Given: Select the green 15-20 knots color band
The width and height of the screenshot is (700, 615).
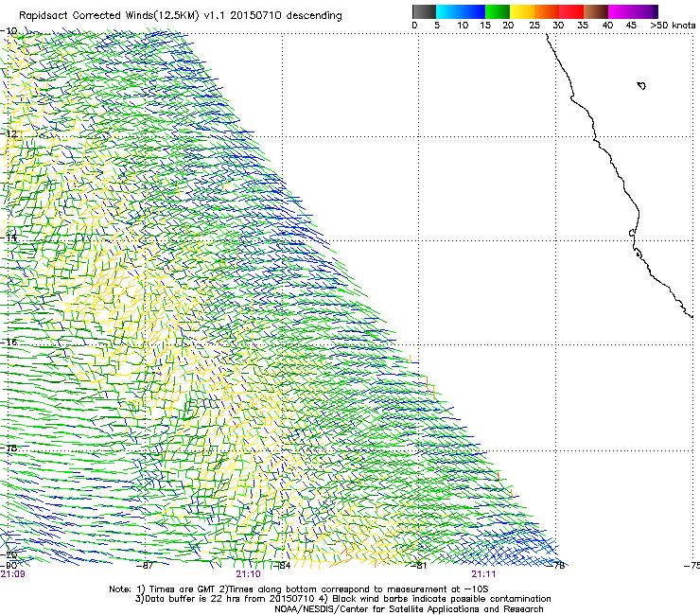Looking at the screenshot, I should [498, 11].
